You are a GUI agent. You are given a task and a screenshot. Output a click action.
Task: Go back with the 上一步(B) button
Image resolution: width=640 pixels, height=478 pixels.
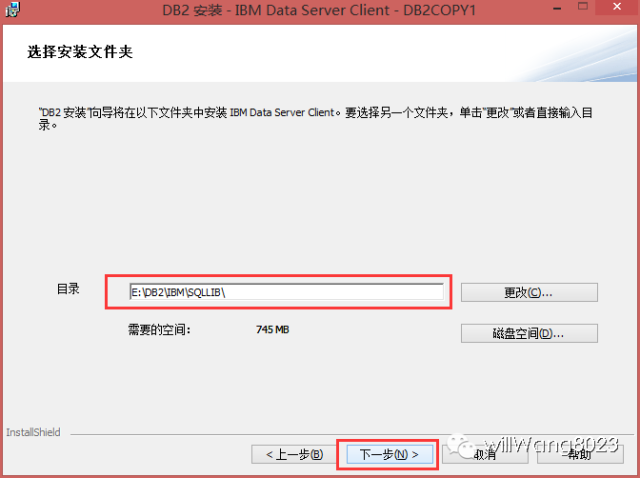pos(294,454)
